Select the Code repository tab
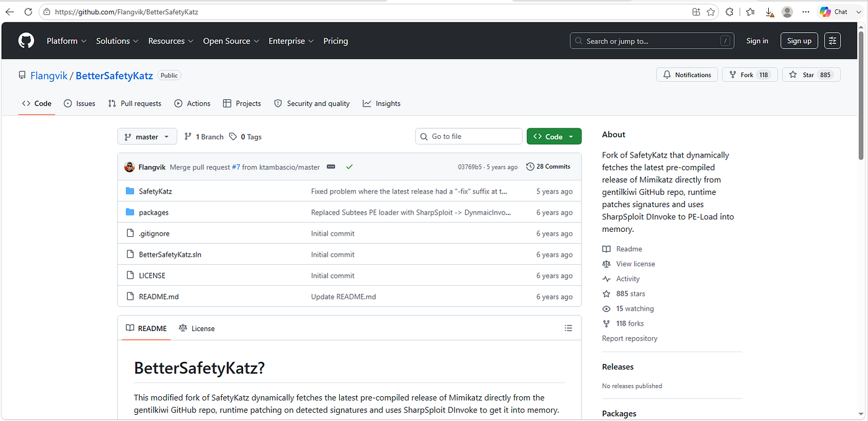Image resolution: width=868 pixels, height=421 pixels. click(x=37, y=104)
